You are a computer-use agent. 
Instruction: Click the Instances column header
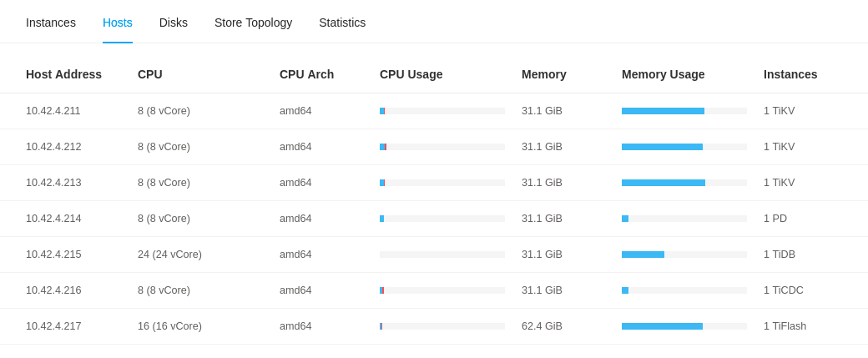tap(790, 74)
